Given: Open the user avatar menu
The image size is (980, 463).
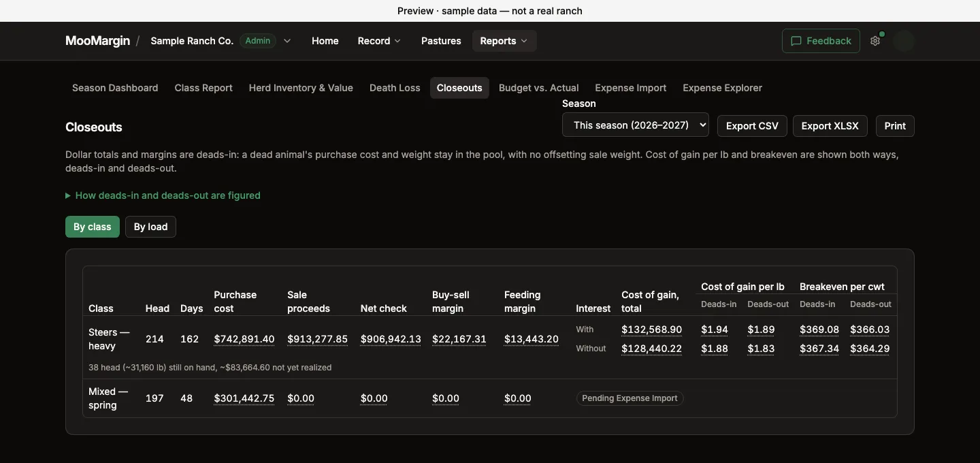Looking at the screenshot, I should tap(904, 41).
